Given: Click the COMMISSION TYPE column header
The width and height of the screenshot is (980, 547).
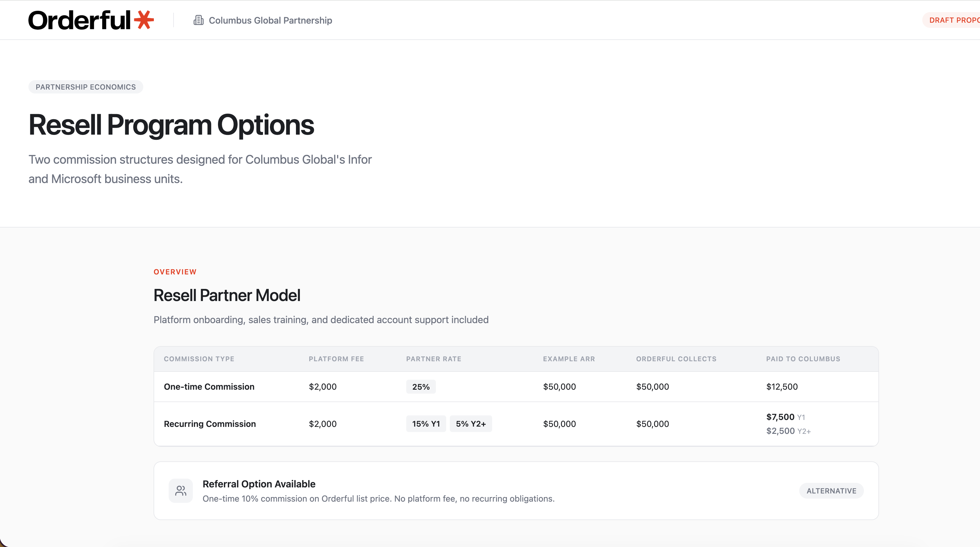Looking at the screenshot, I should click(x=199, y=359).
